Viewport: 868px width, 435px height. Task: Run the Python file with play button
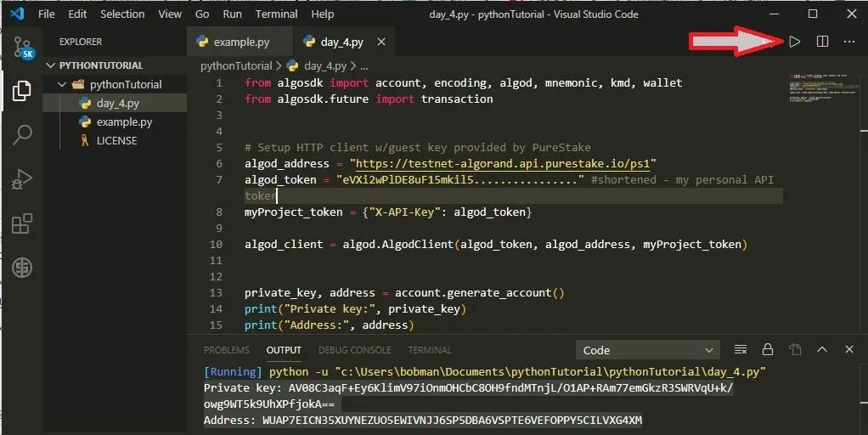click(794, 42)
